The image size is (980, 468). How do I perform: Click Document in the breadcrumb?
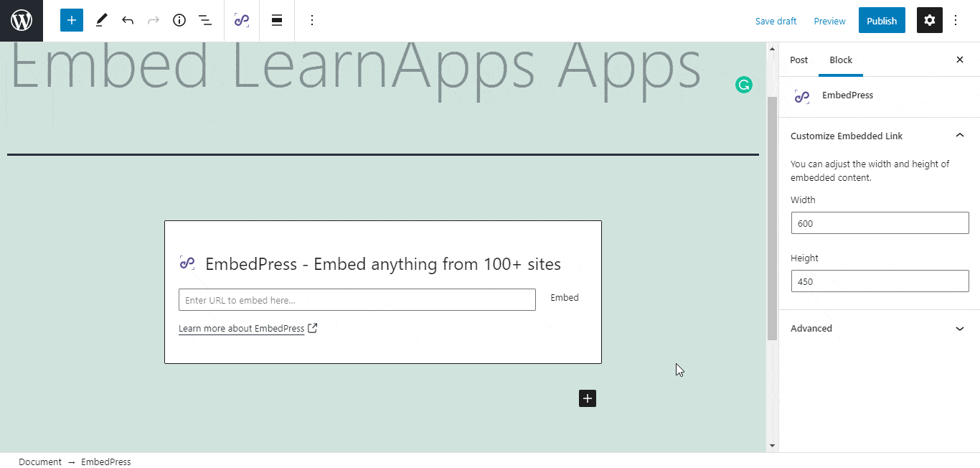(x=40, y=462)
